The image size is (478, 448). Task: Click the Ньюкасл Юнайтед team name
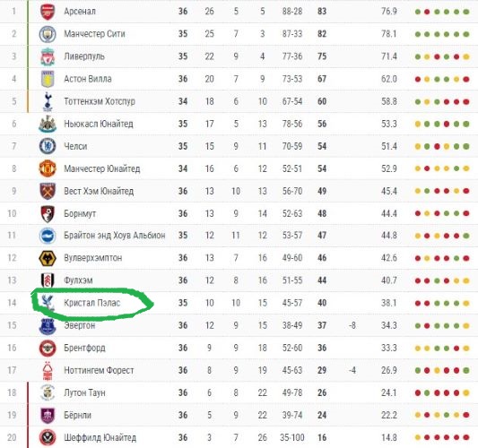99,124
